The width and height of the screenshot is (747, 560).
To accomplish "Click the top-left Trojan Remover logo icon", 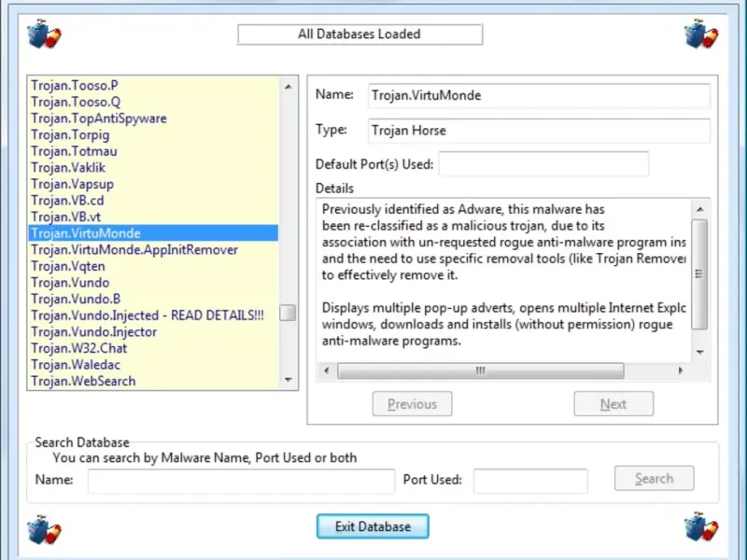I will point(44,35).
